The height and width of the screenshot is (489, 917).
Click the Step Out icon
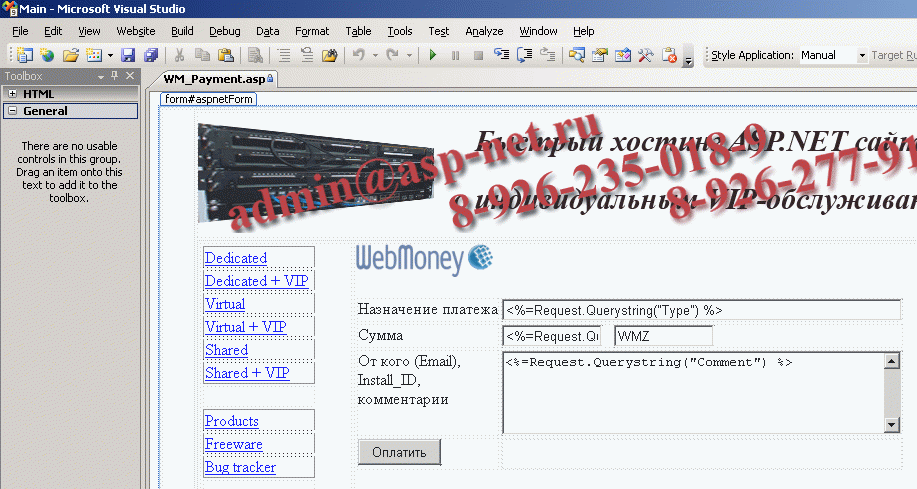point(547,55)
